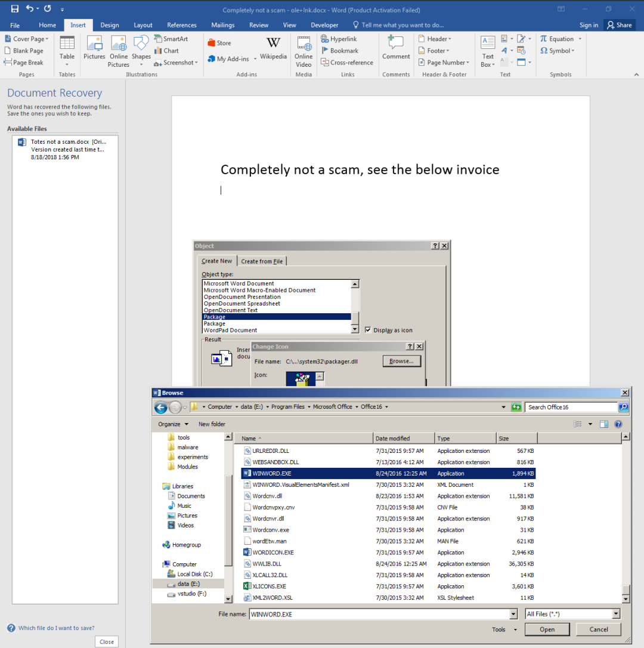Insert a Hyperlink from the Links group
This screenshot has width=644, height=648.
(x=339, y=39)
